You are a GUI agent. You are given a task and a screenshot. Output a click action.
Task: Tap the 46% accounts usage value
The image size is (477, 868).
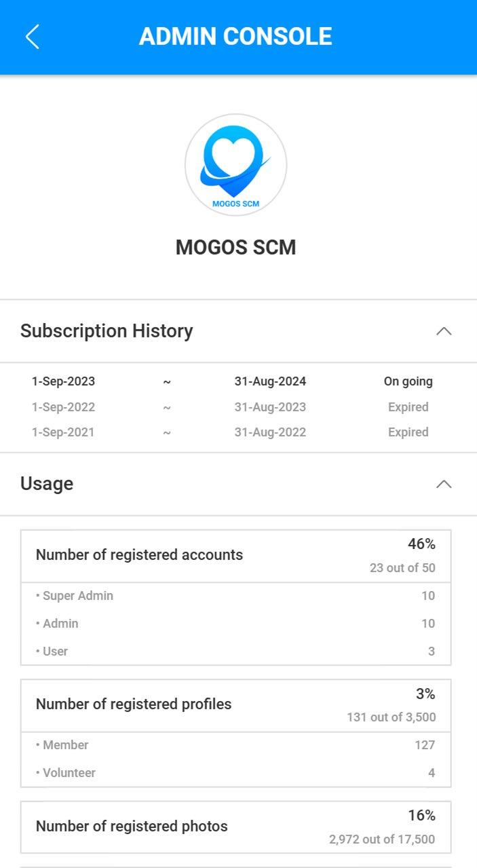click(421, 544)
